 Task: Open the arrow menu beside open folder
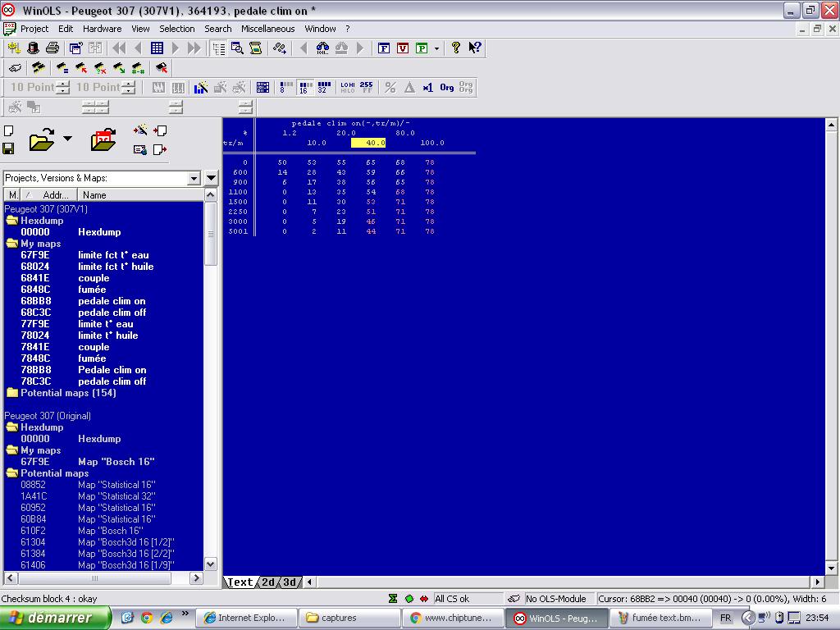coord(67,139)
